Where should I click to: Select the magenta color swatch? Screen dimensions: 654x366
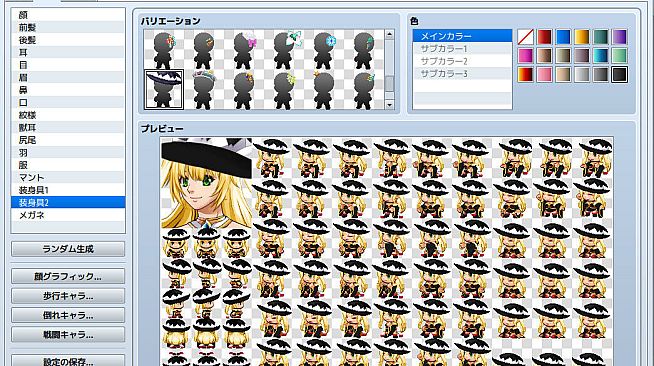pos(526,55)
